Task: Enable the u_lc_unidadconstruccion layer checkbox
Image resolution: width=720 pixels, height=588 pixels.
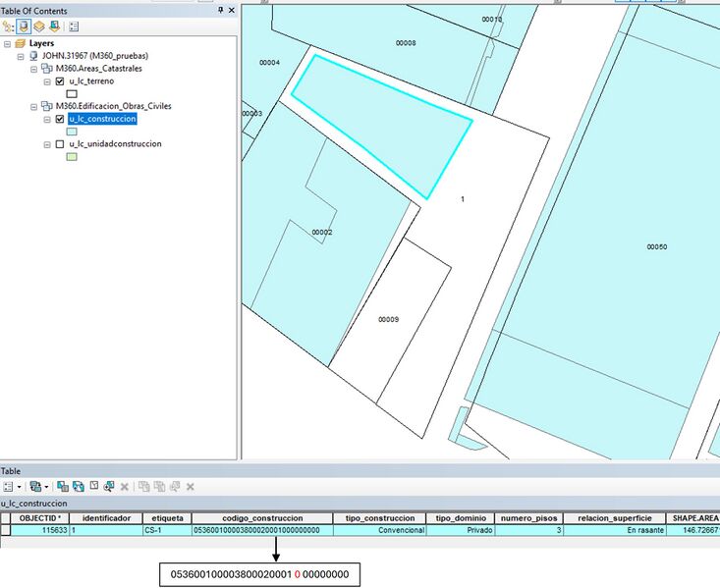Action: [60, 144]
